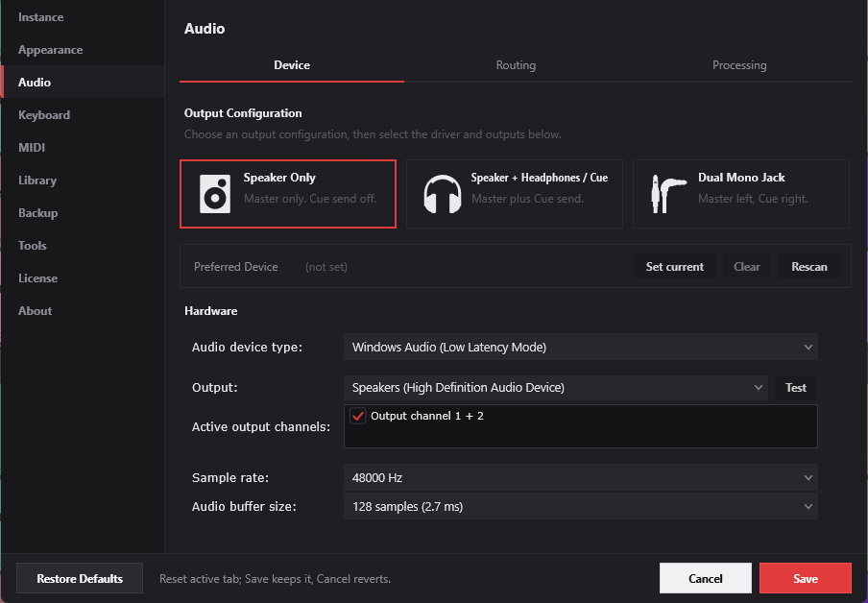The image size is (868, 603).
Task: Rescan audio devices
Action: click(809, 266)
